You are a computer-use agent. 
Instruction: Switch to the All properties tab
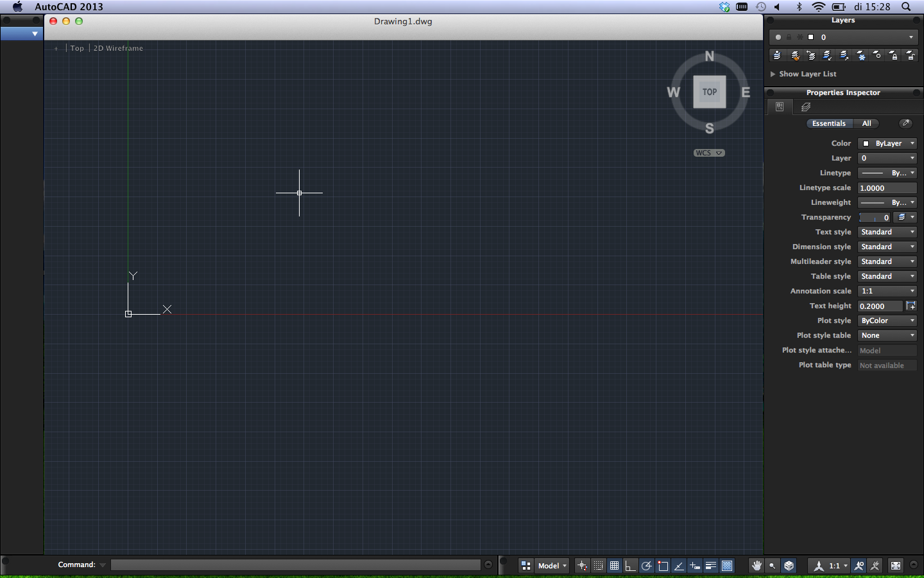(866, 123)
